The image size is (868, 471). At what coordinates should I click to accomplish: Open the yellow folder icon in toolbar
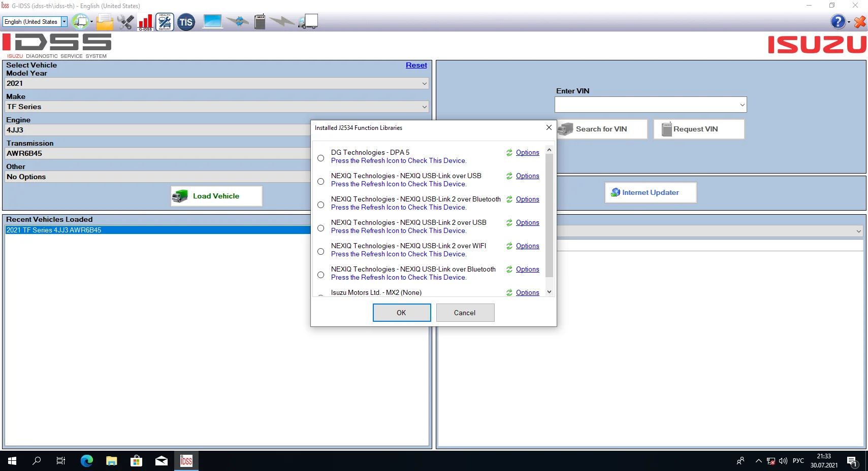pos(105,22)
